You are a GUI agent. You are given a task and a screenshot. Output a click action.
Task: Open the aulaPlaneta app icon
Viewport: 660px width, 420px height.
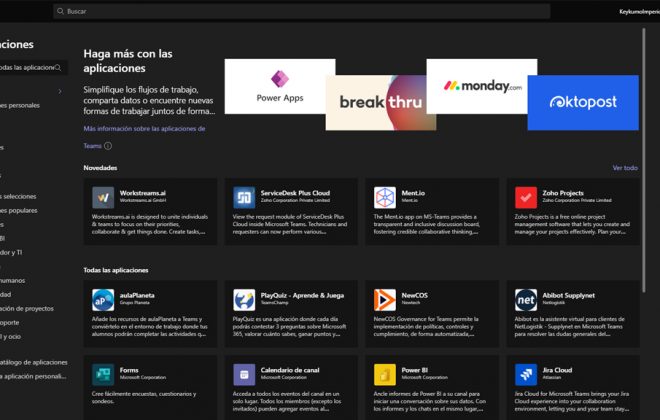(x=103, y=300)
